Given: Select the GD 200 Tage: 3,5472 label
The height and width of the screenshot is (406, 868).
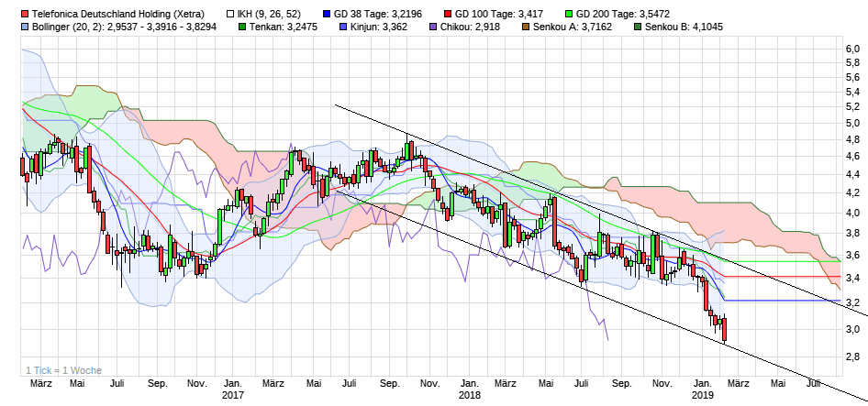Looking at the screenshot, I should coord(623,14).
